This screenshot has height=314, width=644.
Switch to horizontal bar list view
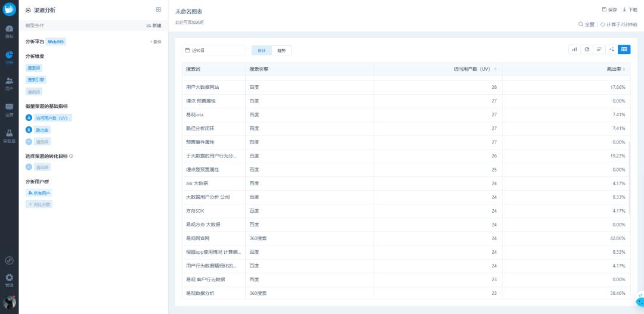[x=599, y=49]
